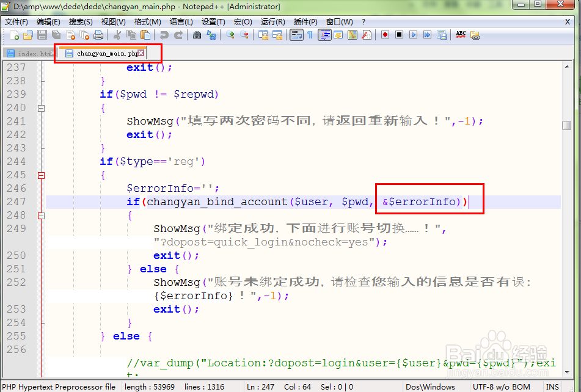Open the 设置(T) menu
Viewport: 581px width, 392px height.
213,22
